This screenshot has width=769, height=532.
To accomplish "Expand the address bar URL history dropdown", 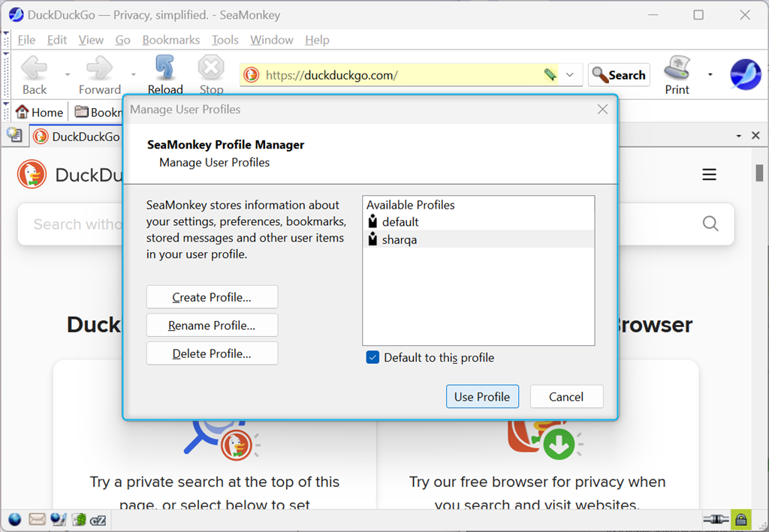I will pos(570,75).
